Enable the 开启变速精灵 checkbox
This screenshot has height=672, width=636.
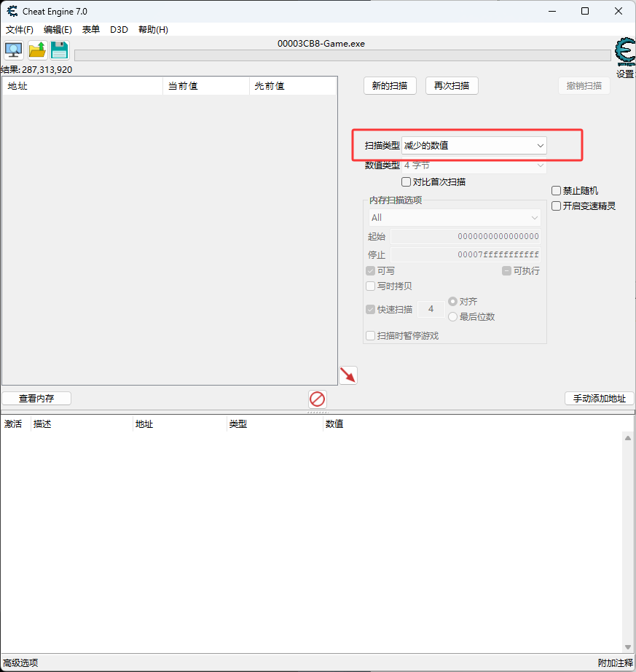557,206
